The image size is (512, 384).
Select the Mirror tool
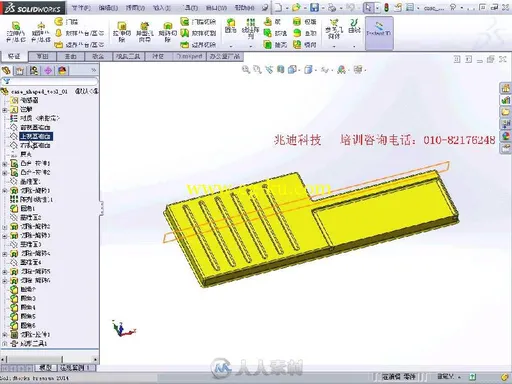(304, 44)
